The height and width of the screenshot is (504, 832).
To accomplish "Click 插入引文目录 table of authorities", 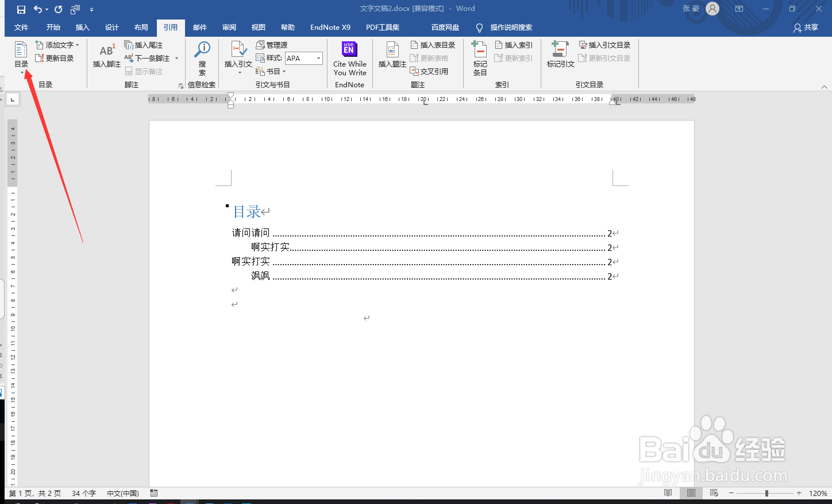I will 604,45.
